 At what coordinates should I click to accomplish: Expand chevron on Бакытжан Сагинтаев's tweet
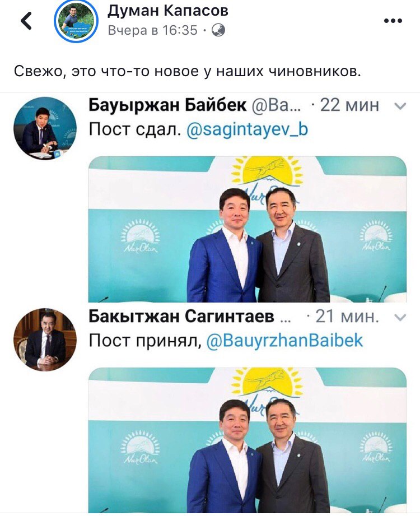point(400,318)
